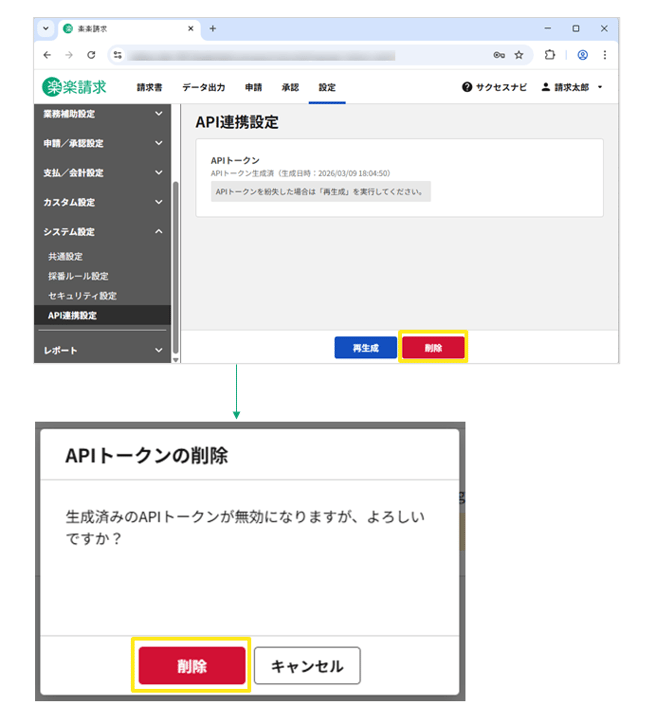Open 採番ルール設定 in sidebar
Screen dimensions: 656x723
click(x=78, y=276)
